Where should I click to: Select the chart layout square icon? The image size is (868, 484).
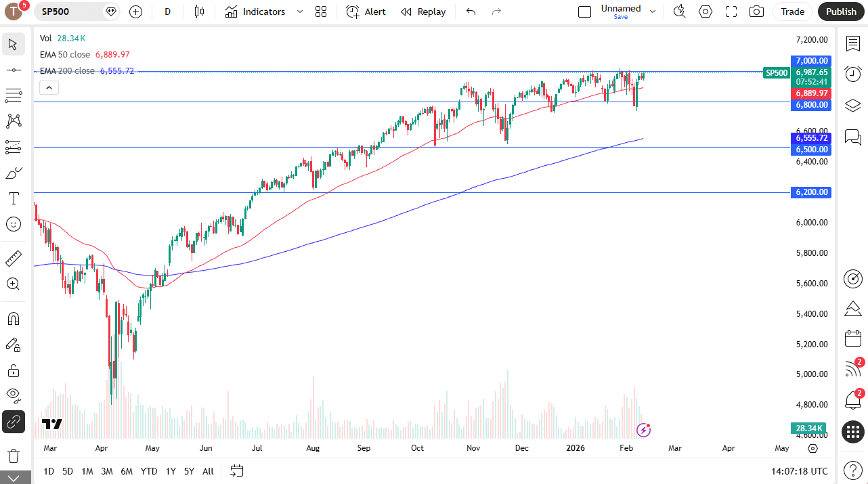point(584,12)
